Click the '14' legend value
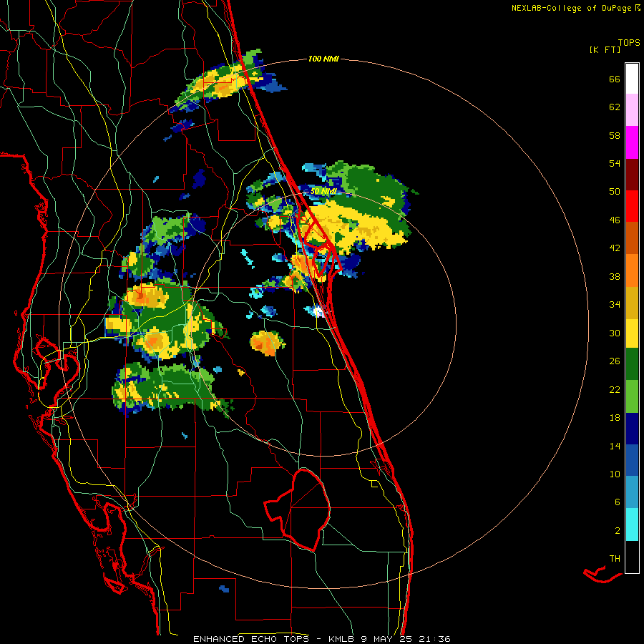644x644 pixels. (615, 446)
